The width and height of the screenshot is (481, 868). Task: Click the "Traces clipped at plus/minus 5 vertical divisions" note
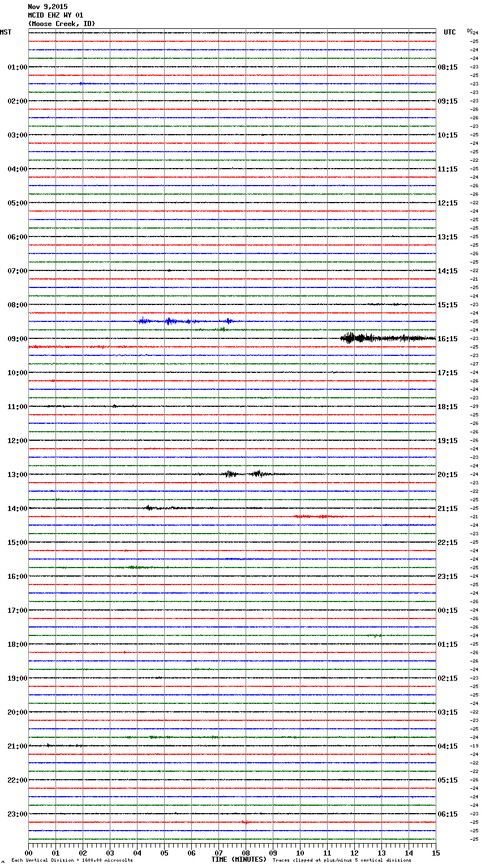(x=342, y=860)
